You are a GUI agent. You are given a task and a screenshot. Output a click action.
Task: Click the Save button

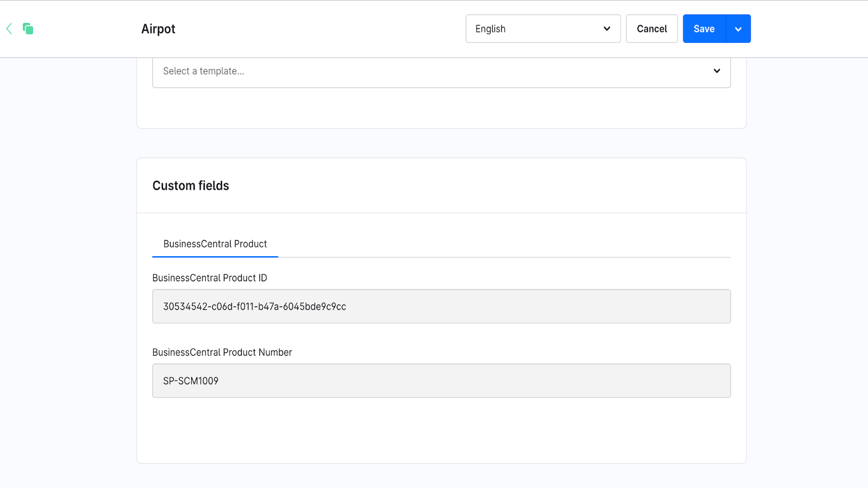703,28
